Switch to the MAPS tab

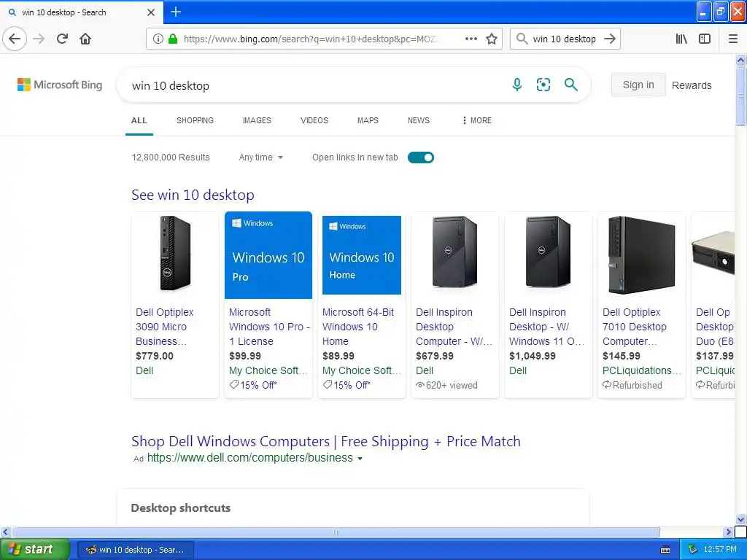pos(368,120)
